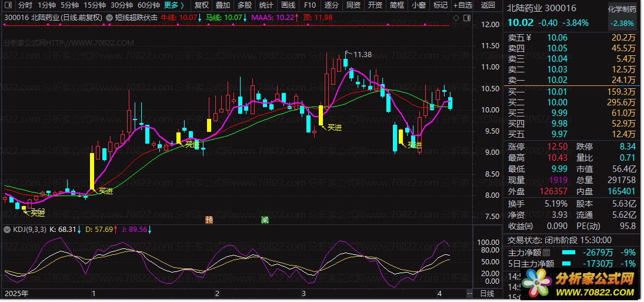The image size is (644, 302).
Task: Click the 涨停 12.50 value
Action: pos(558,147)
